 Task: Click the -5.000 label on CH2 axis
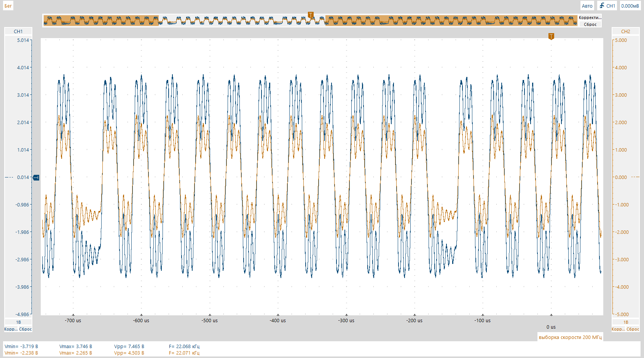click(x=622, y=314)
